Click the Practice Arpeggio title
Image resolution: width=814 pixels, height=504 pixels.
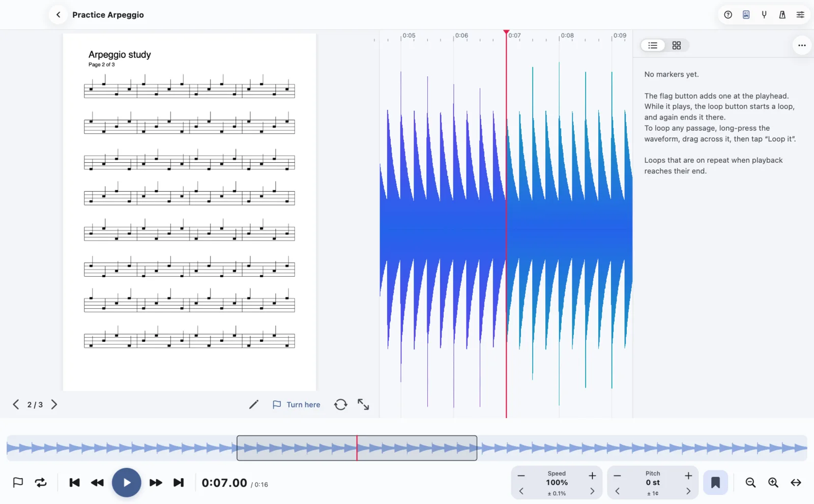108,15
